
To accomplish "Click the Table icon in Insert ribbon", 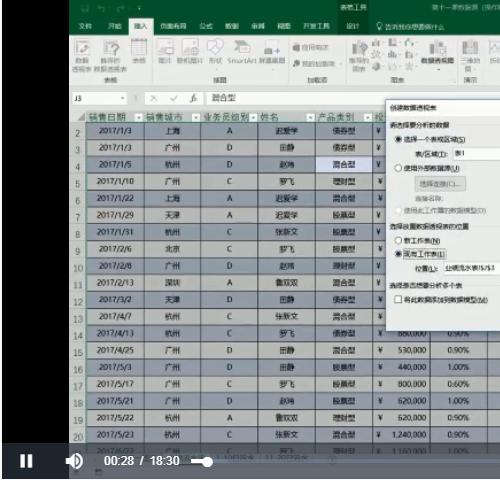I will [139, 52].
